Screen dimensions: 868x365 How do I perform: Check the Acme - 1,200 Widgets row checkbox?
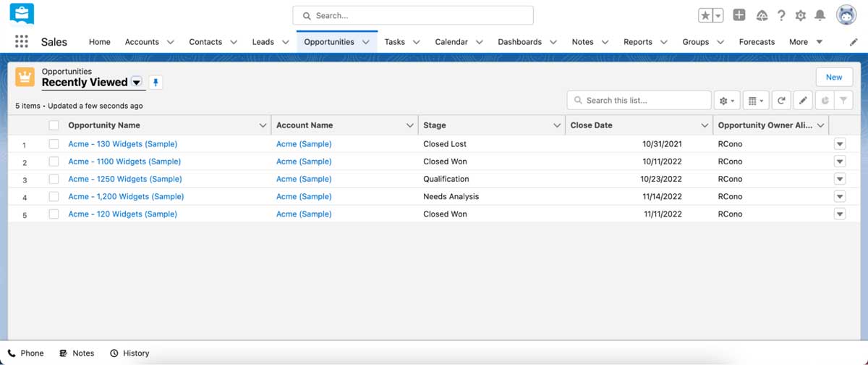click(54, 196)
